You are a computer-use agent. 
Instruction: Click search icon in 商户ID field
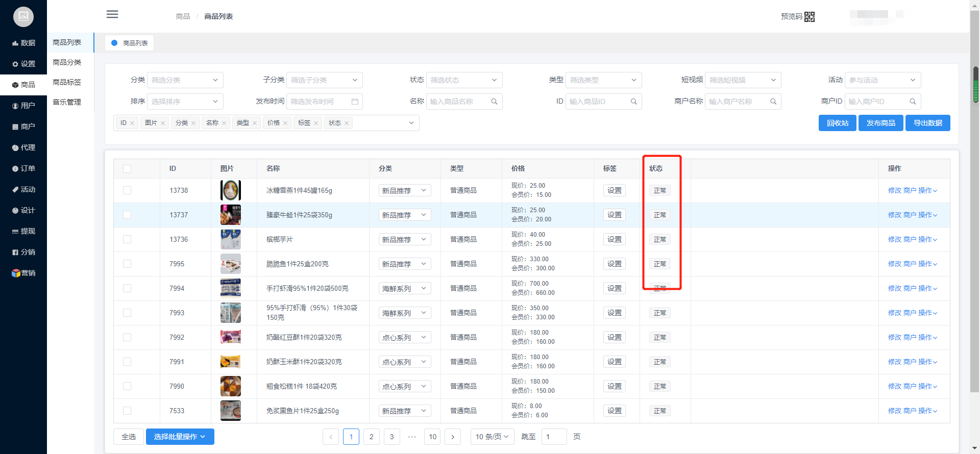913,102
